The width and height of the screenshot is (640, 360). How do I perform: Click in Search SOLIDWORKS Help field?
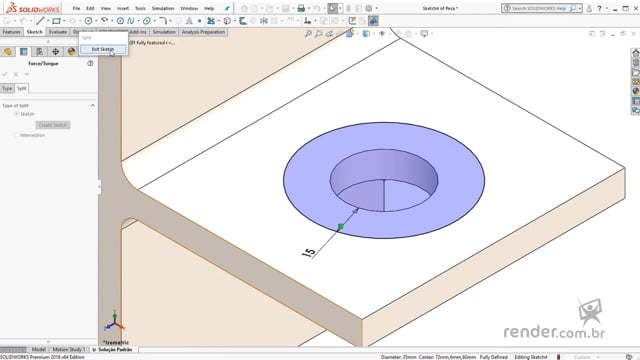[x=539, y=8]
